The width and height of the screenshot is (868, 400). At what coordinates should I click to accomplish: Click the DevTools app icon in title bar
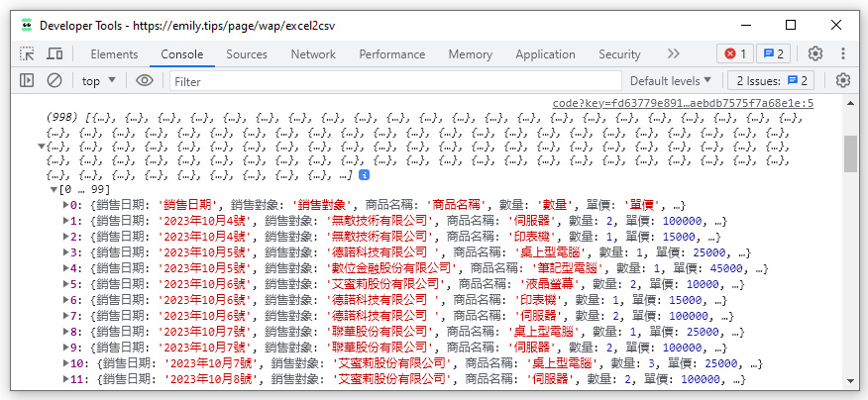[27, 25]
